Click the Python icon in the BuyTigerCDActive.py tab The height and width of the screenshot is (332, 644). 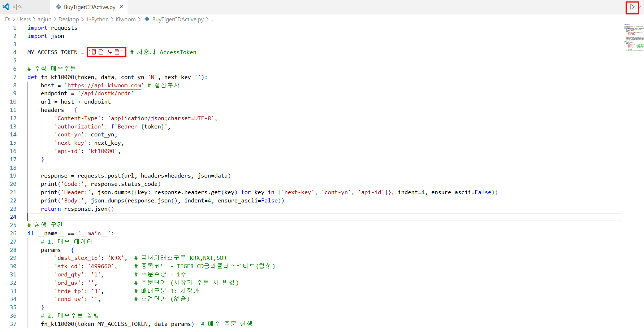tap(59, 7)
